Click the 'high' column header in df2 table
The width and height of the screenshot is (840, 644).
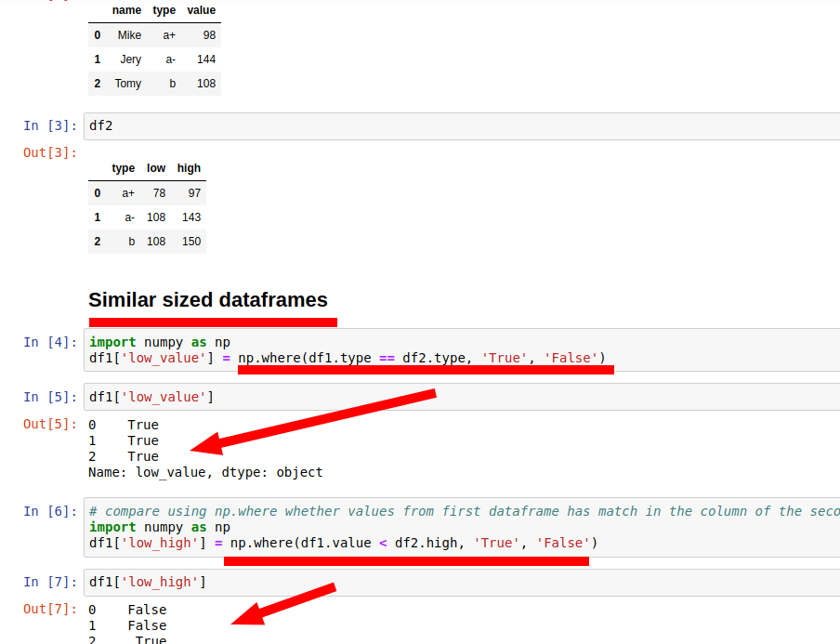[x=188, y=168]
